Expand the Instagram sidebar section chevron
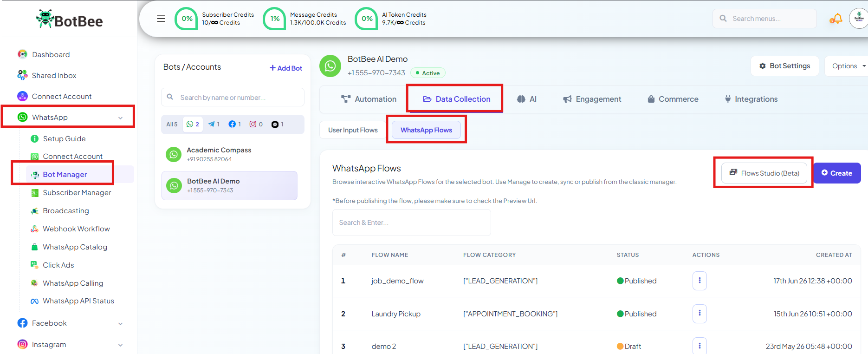This screenshot has height=354, width=868. (x=120, y=345)
